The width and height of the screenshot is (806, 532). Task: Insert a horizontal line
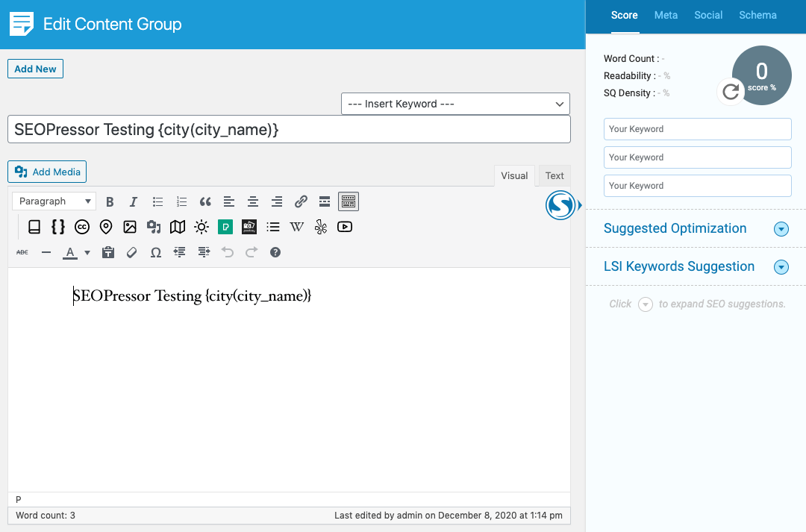click(46, 252)
